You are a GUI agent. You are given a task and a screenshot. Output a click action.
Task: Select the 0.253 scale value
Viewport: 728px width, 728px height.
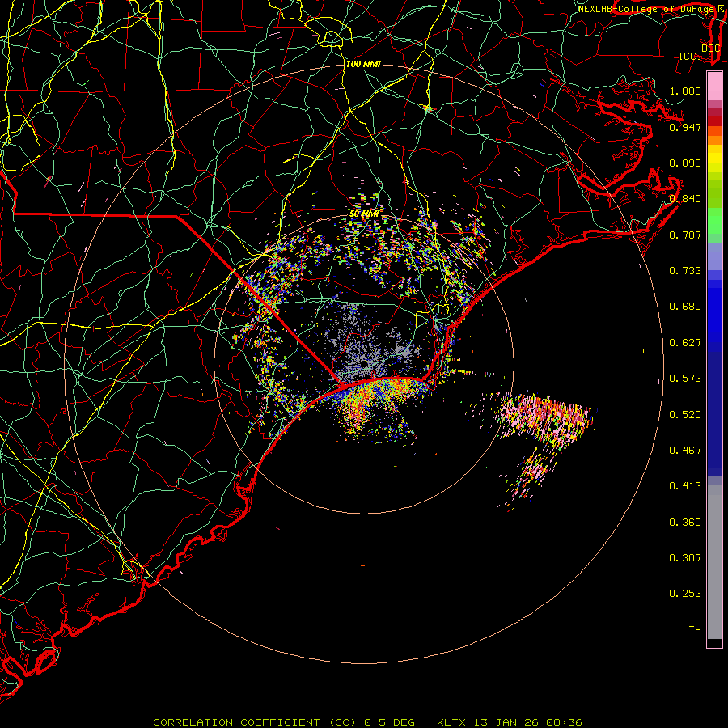[685, 594]
